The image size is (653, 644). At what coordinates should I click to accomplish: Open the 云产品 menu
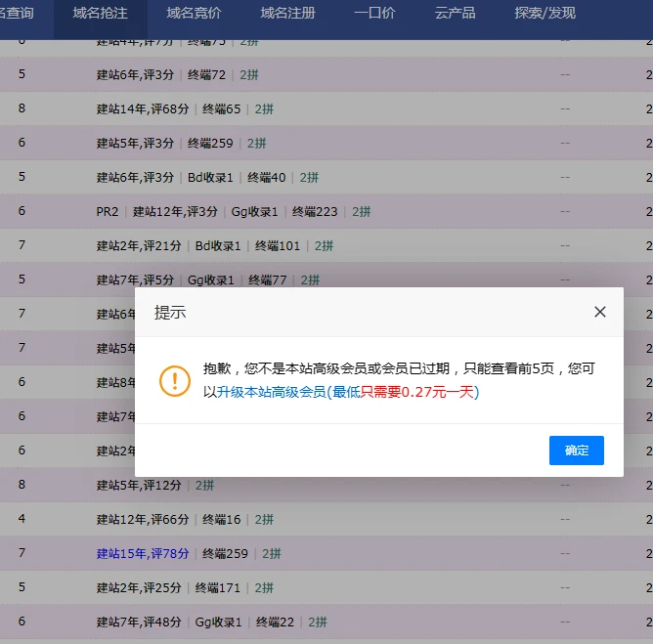[455, 14]
